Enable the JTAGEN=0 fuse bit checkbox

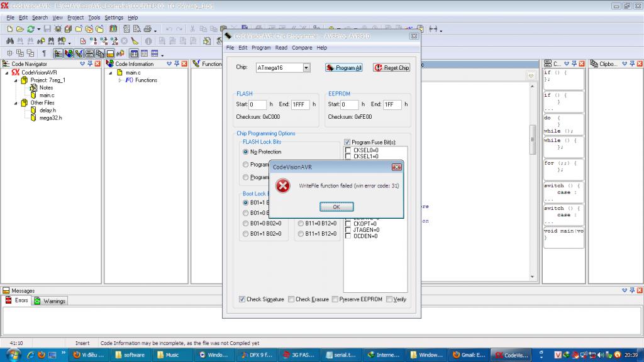(x=348, y=230)
